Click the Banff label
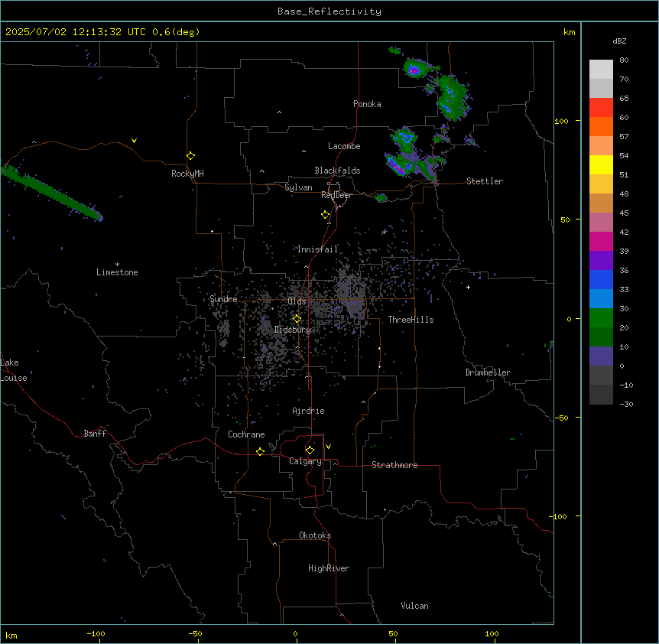 tap(95, 434)
